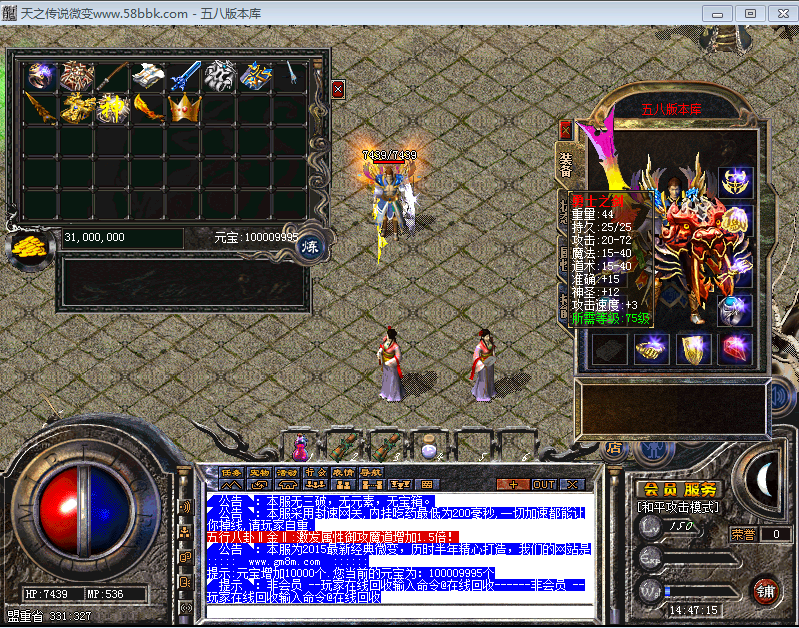
Task: Toggle the world shout channel icon
Action: click(185, 607)
